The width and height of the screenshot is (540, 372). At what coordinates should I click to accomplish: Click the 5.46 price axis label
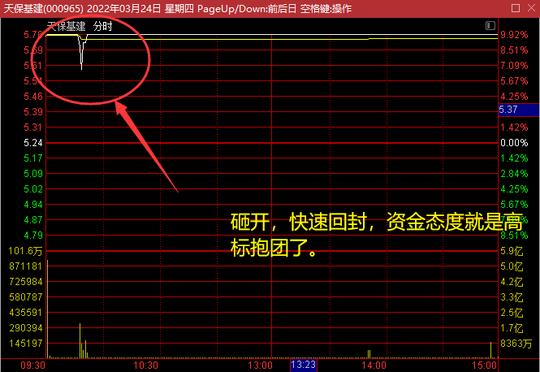33,96
